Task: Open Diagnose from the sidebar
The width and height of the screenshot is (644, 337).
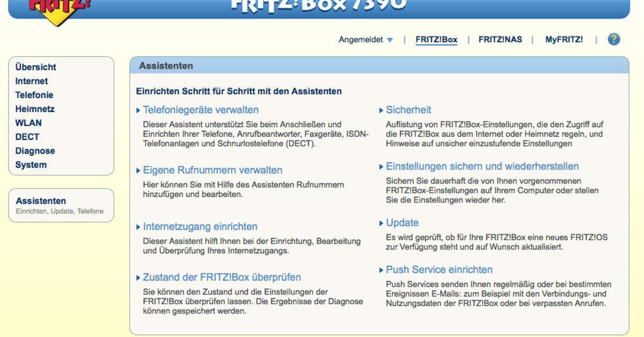Action: click(34, 151)
